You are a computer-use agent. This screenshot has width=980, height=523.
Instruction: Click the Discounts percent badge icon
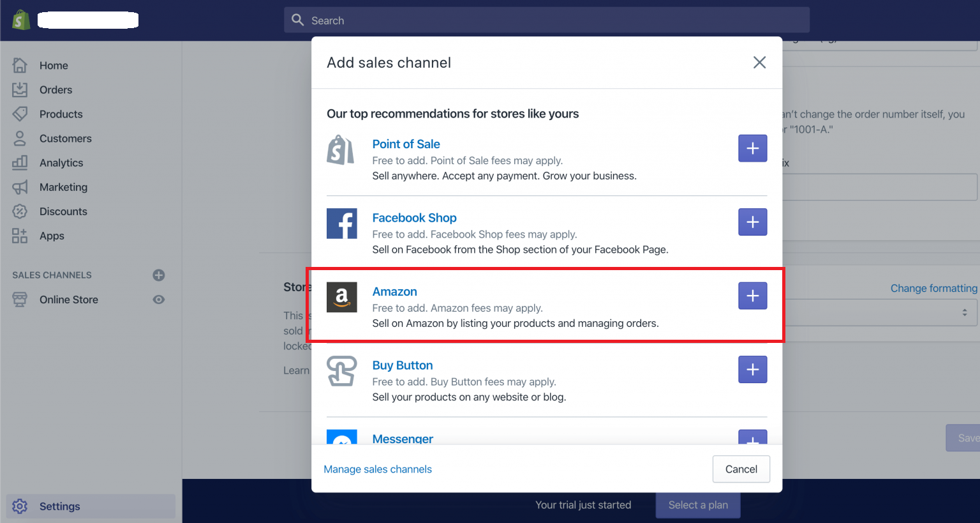[20, 211]
